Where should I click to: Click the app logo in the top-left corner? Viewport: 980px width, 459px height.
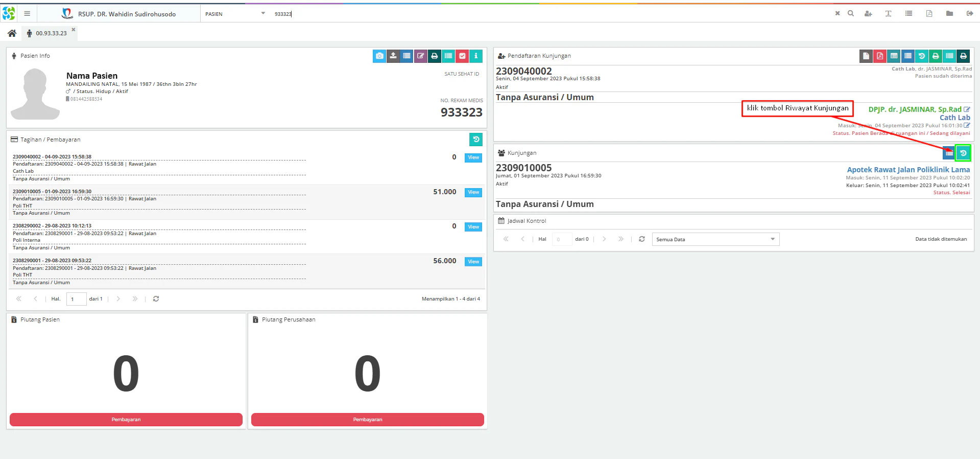click(9, 13)
